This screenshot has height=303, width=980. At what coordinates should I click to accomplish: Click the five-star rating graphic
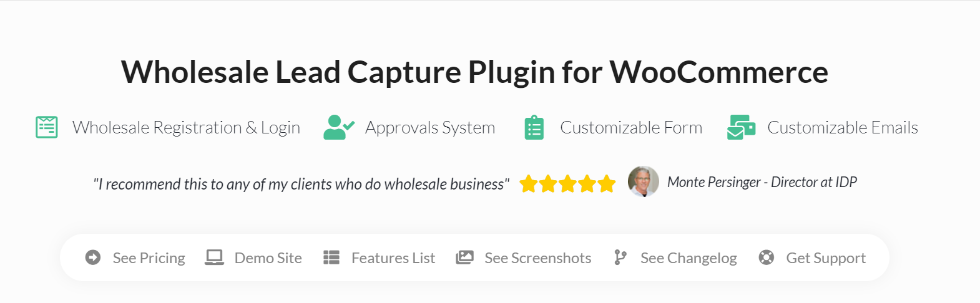(567, 184)
